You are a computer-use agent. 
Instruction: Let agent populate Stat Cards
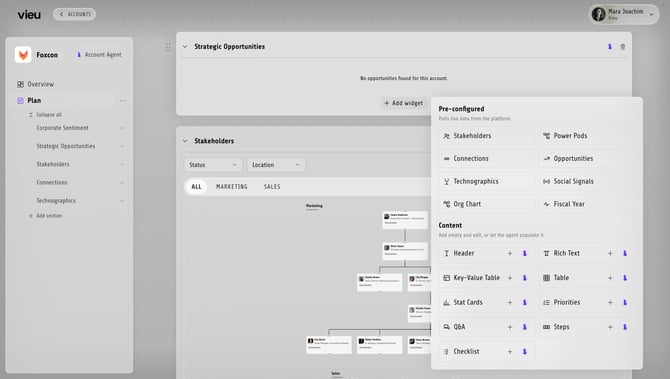[x=525, y=303]
